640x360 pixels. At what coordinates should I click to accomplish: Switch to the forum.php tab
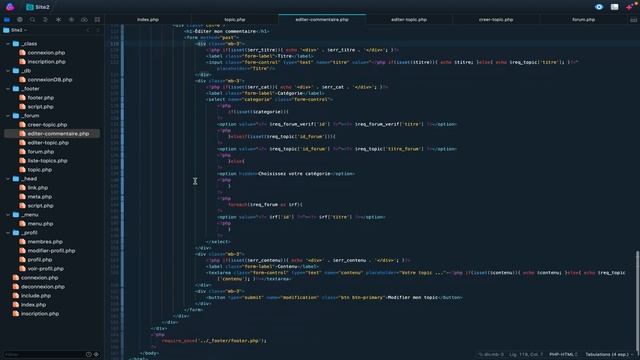point(583,20)
